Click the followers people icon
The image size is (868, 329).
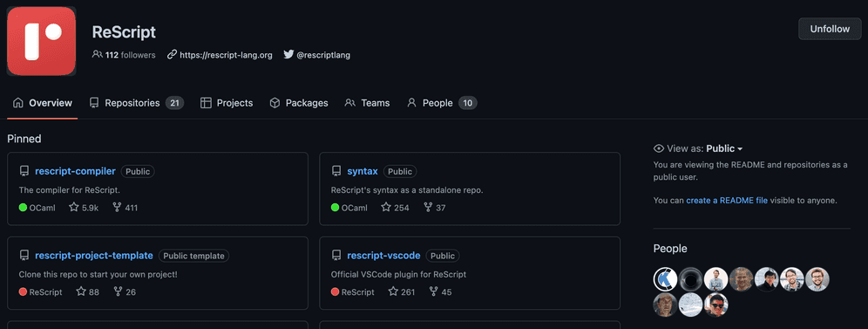click(98, 54)
